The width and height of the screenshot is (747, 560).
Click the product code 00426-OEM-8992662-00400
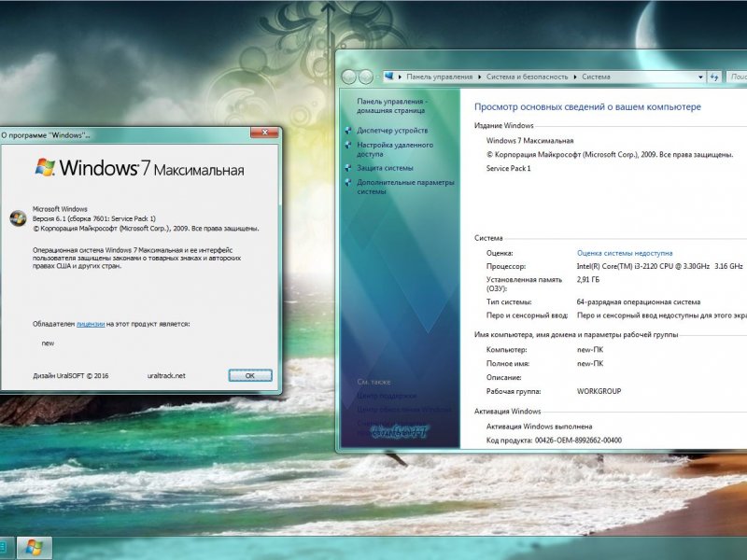[578, 441]
